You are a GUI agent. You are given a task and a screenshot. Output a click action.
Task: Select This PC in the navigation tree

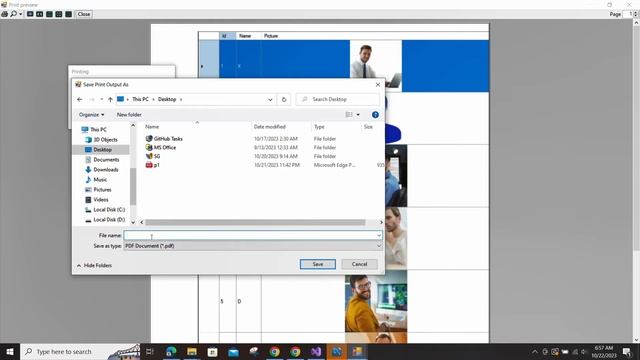pyautogui.click(x=98, y=129)
